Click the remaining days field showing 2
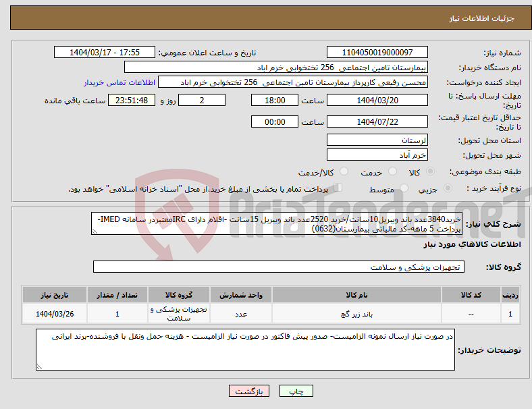The image size is (532, 409). 202,100
